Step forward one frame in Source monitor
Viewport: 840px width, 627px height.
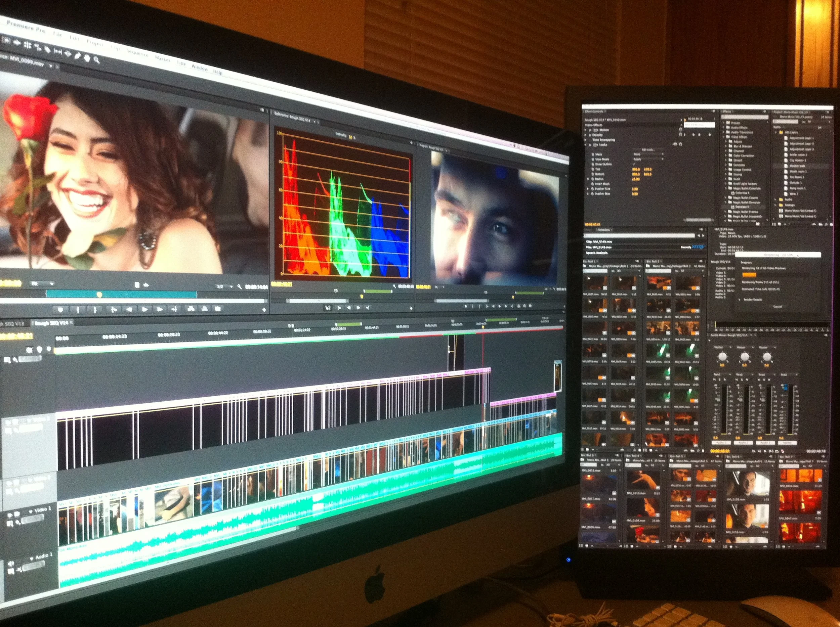click(x=160, y=309)
